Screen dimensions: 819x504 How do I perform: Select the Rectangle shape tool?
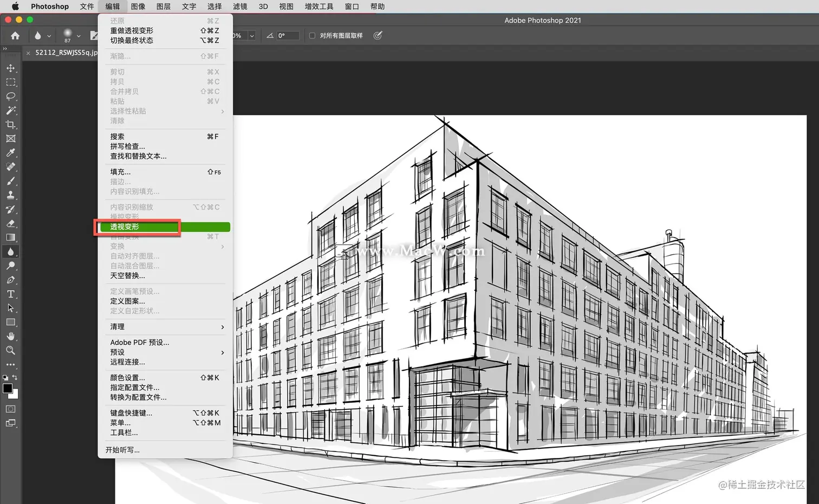tap(11, 322)
